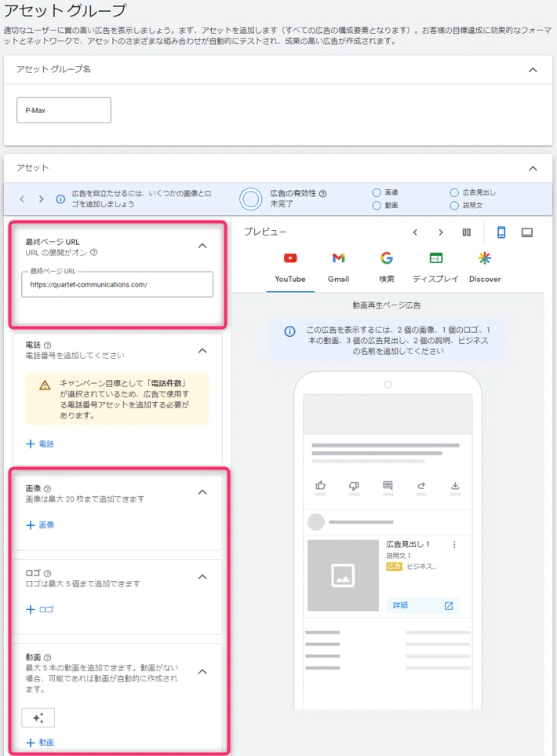Show previous preview ad
This screenshot has width=557, height=756.
415,232
